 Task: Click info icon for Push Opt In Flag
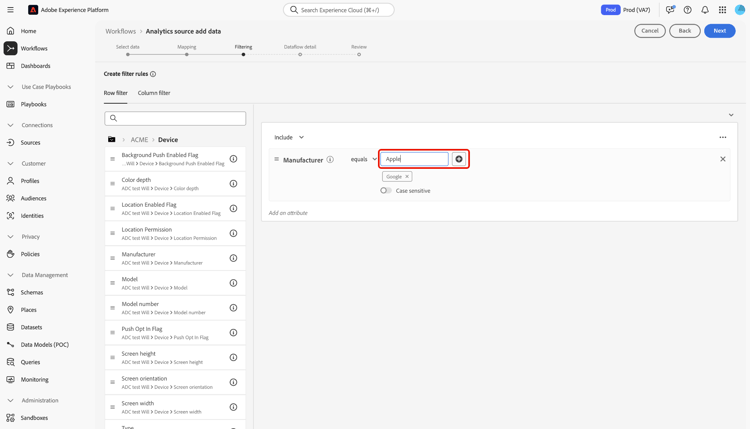tap(233, 333)
